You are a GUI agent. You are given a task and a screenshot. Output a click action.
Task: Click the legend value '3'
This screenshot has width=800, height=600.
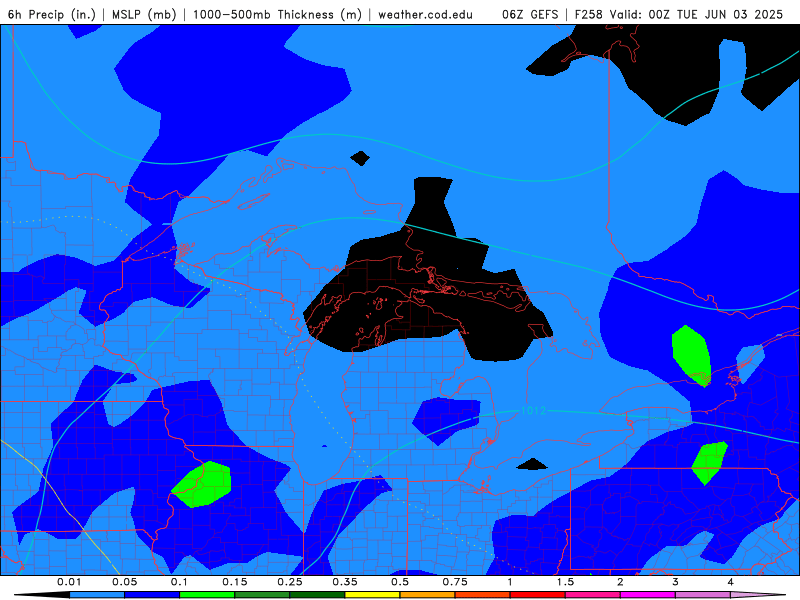click(676, 582)
